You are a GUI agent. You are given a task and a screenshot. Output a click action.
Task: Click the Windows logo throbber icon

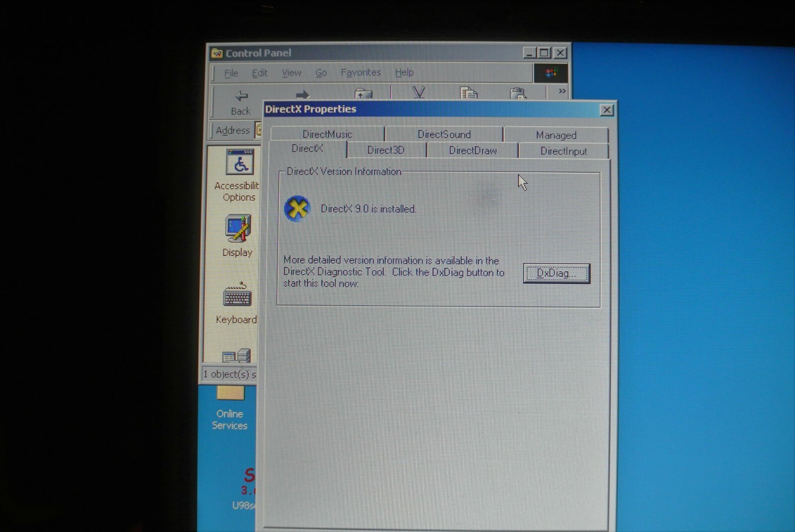pyautogui.click(x=551, y=73)
